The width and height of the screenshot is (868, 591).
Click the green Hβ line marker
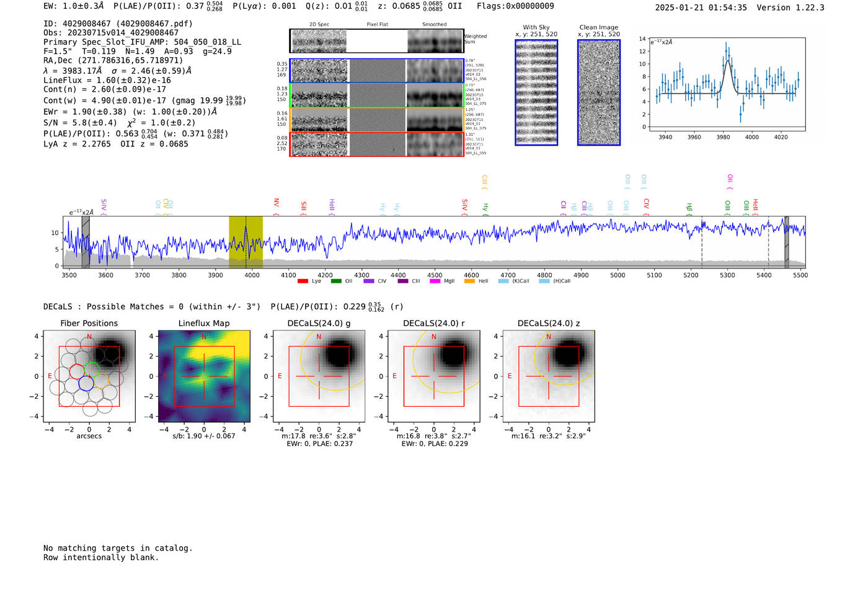tap(689, 208)
